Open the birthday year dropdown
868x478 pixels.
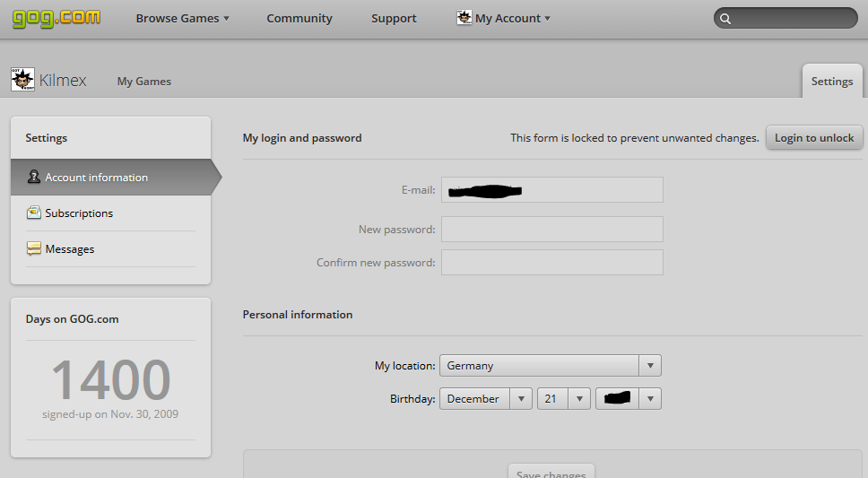point(629,399)
